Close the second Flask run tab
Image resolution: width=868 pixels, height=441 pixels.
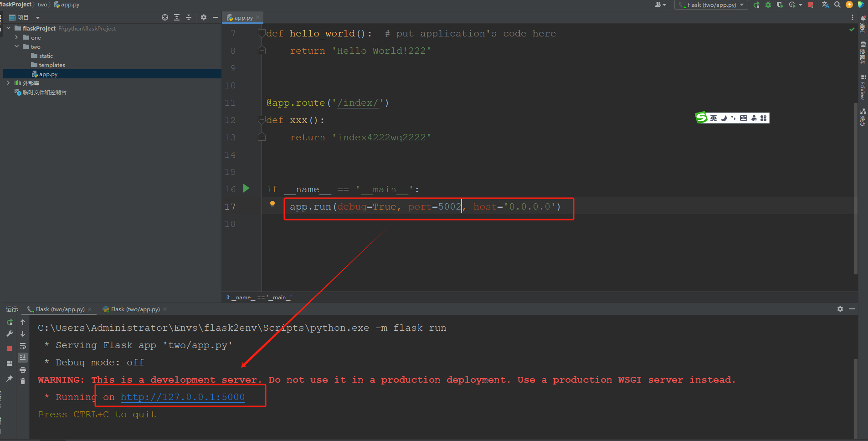pos(165,309)
